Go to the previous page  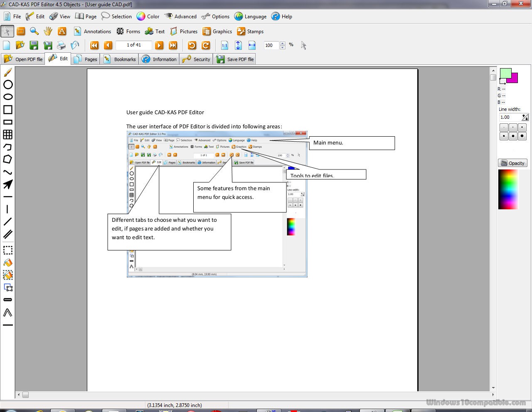click(x=108, y=45)
